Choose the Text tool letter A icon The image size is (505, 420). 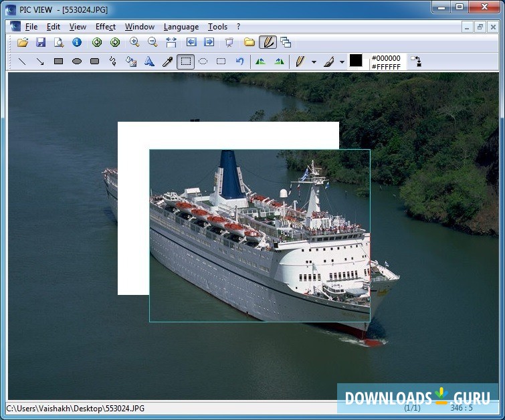149,62
